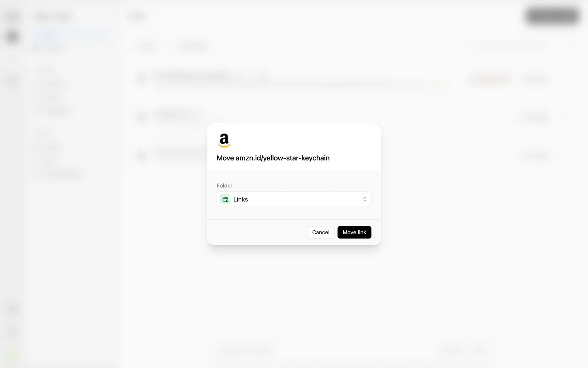Click the blurred green avatar in sidebar bottom
Viewport: 588px width, 368px height.
[x=12, y=355]
